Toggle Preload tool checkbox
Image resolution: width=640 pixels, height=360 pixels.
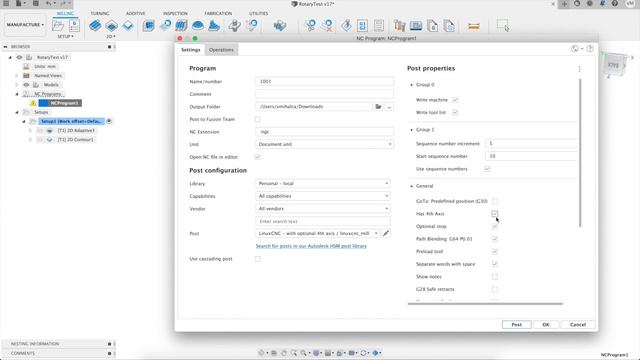coord(495,251)
